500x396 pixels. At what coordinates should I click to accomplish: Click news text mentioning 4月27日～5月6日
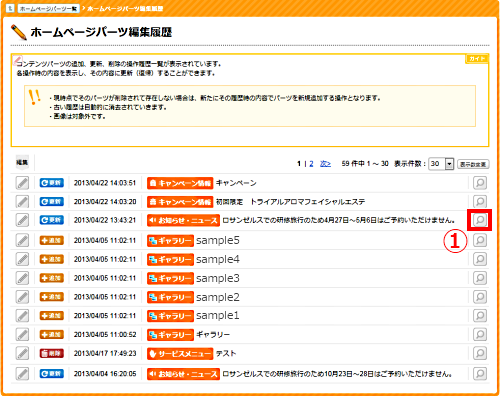pyautogui.click(x=339, y=220)
